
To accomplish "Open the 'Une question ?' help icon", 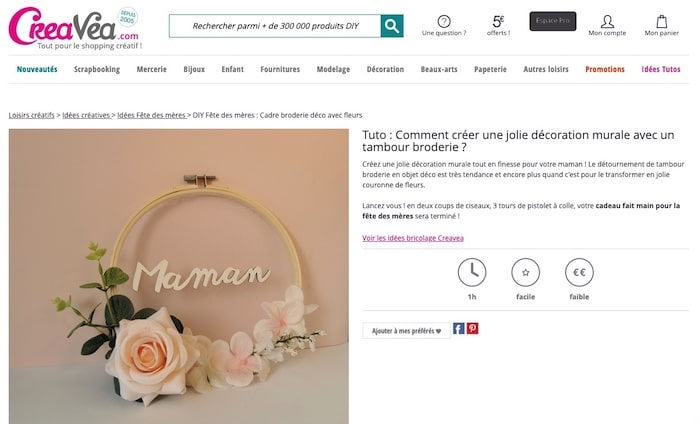I will [x=444, y=21].
